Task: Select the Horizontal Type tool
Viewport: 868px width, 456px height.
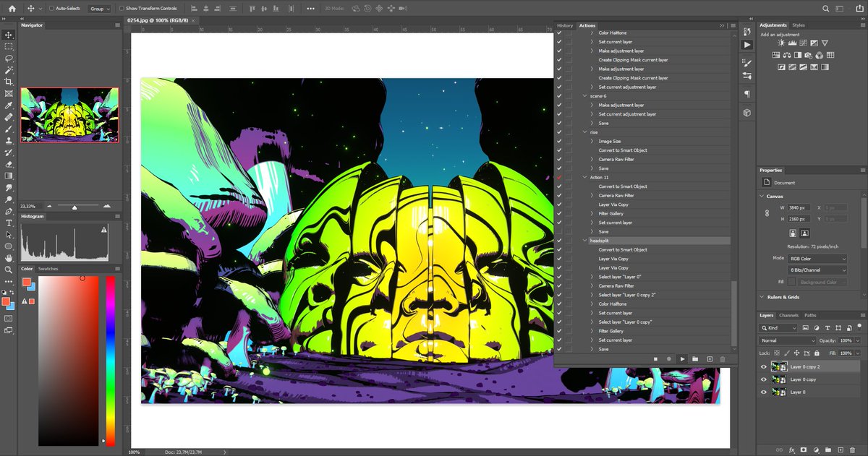Action: pyautogui.click(x=9, y=223)
